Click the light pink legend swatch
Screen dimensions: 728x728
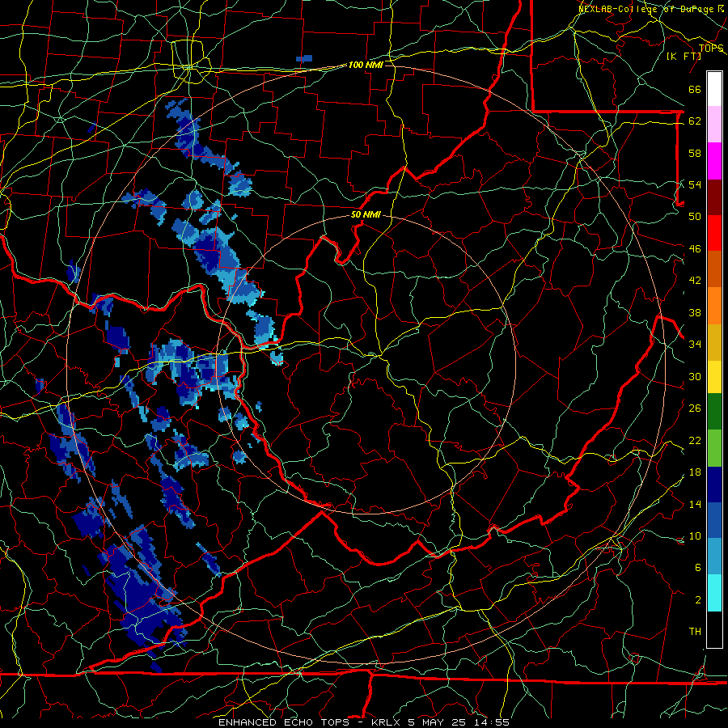(x=714, y=125)
